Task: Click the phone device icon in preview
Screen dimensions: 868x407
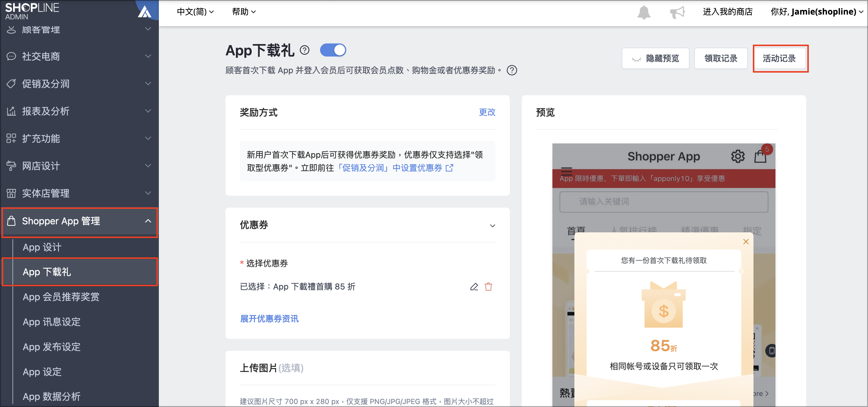Action: click(771, 351)
